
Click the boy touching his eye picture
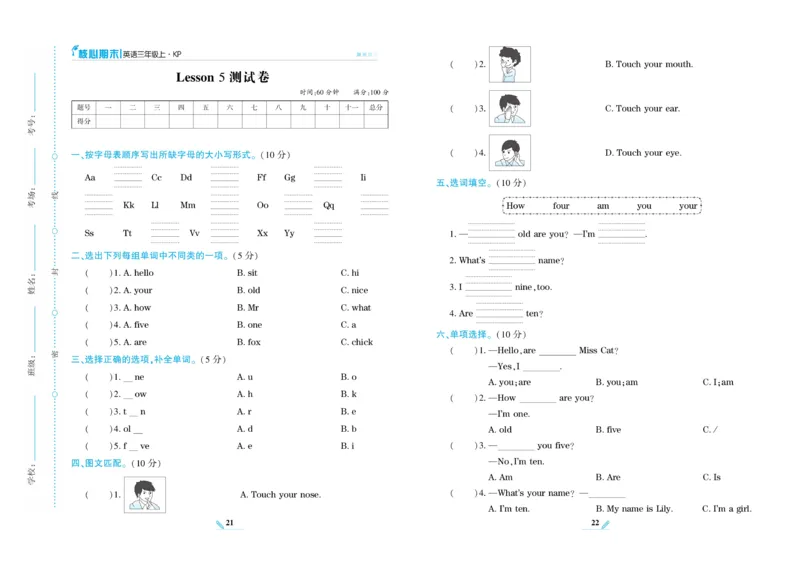pos(509,152)
